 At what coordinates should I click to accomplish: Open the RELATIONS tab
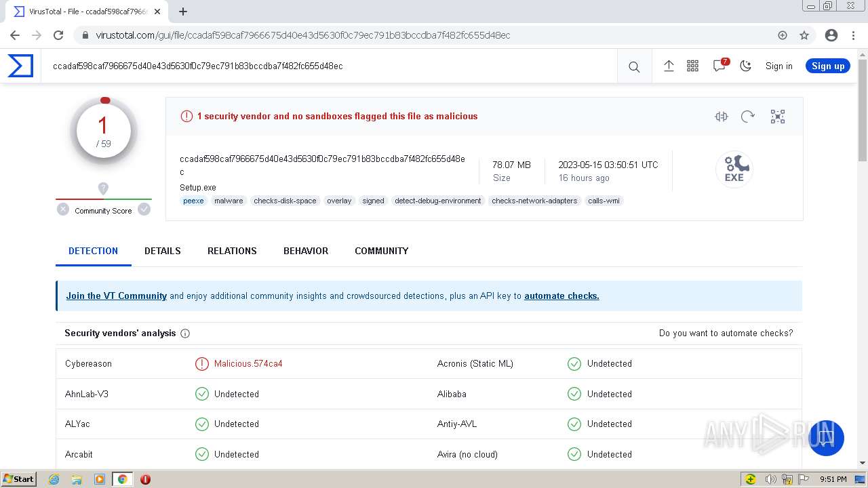pos(232,251)
